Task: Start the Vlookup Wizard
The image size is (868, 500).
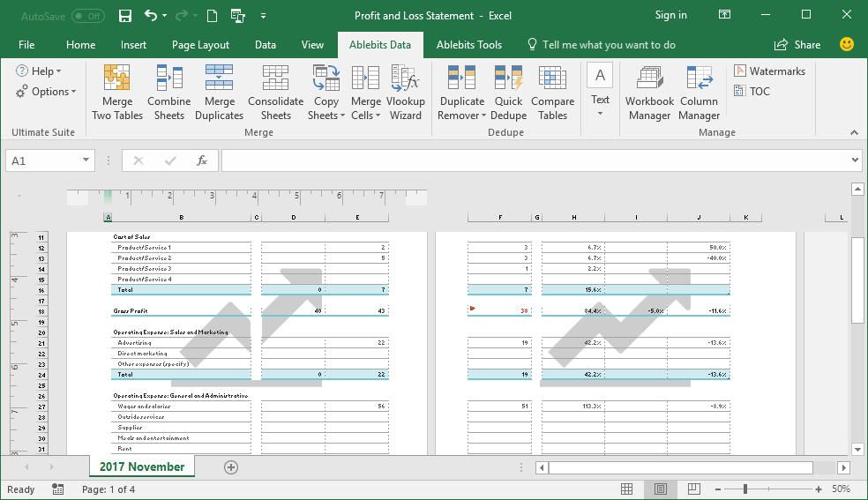Action: click(x=405, y=93)
